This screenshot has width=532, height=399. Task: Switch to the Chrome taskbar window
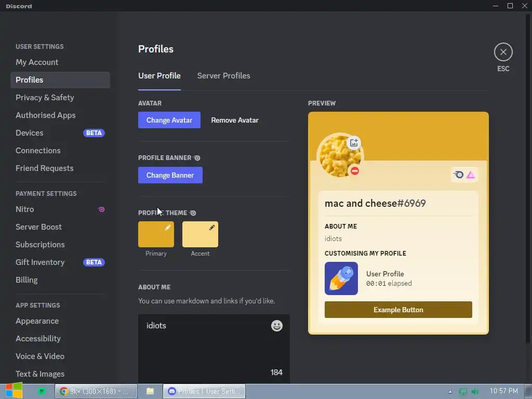[x=96, y=391]
